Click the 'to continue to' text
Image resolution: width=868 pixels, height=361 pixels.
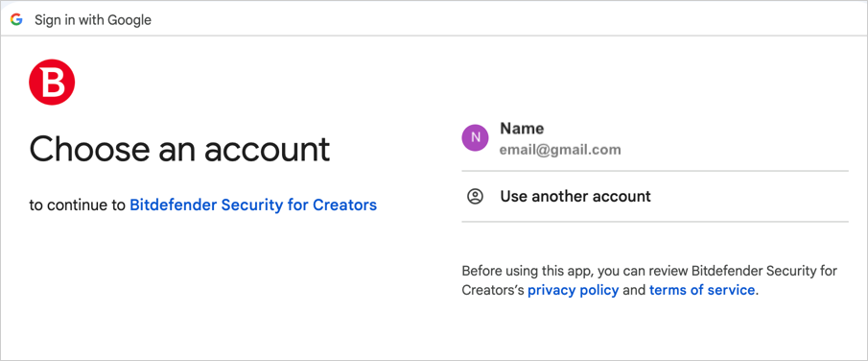(78, 205)
